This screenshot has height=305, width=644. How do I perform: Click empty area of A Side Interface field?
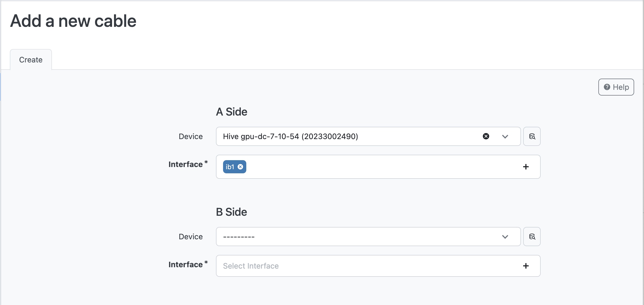point(383,167)
